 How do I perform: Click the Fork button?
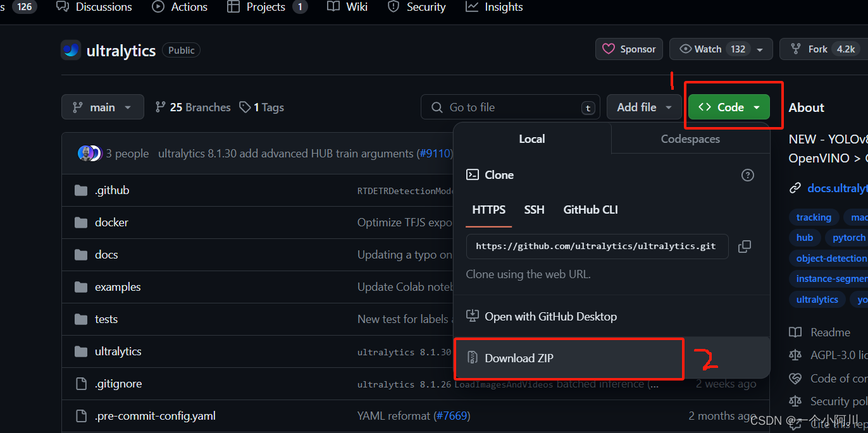click(x=824, y=49)
